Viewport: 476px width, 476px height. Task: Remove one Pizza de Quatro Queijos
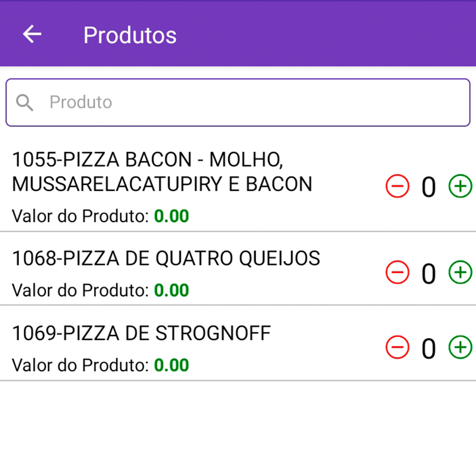(x=398, y=272)
